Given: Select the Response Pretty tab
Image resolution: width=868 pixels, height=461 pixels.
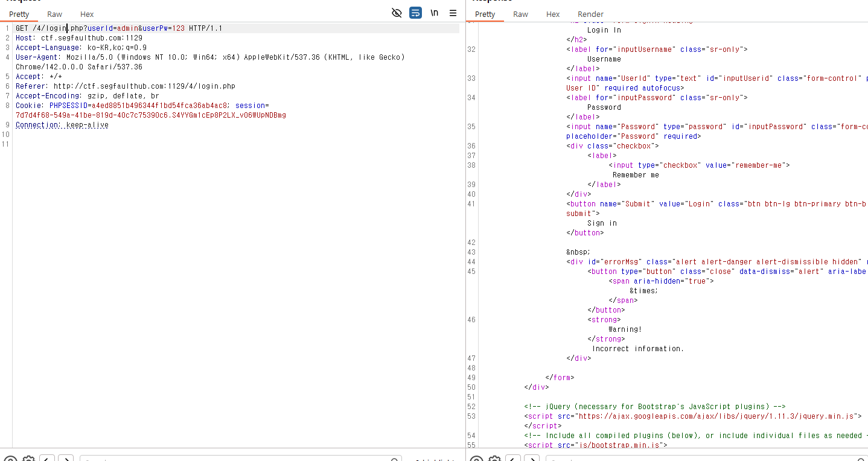Looking at the screenshot, I should tap(485, 14).
